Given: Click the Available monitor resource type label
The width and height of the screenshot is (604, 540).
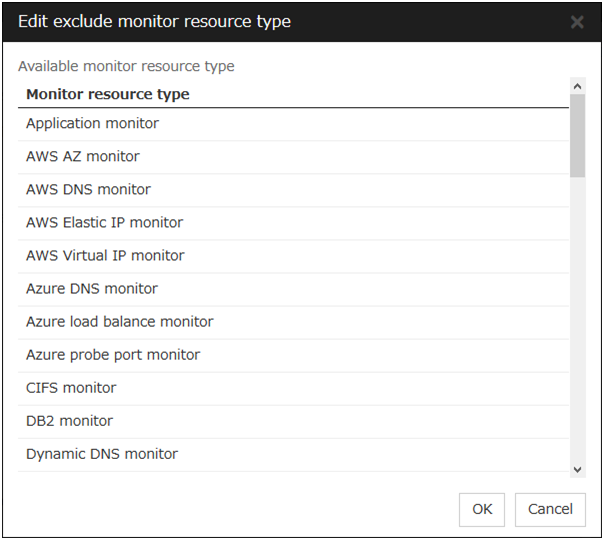Looking at the screenshot, I should [126, 67].
